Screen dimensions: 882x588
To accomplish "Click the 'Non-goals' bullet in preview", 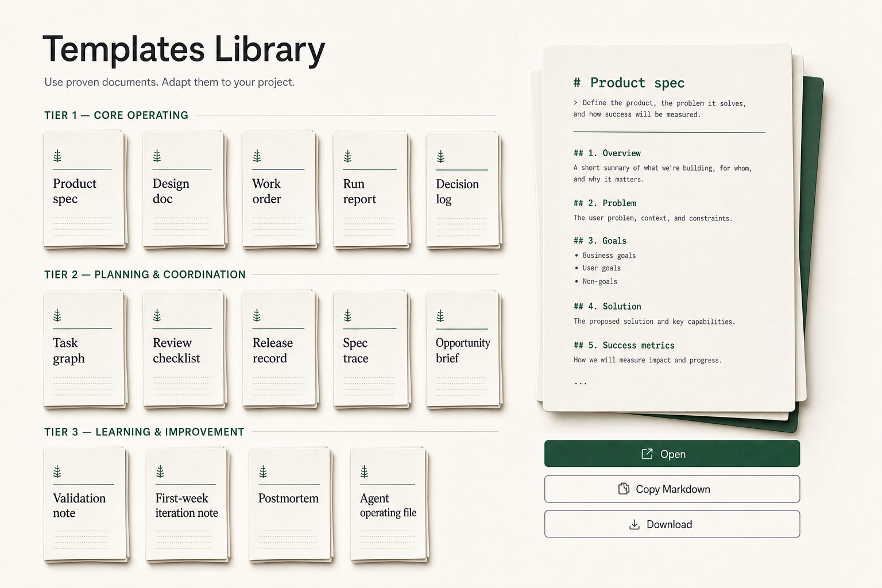I will tap(596, 281).
